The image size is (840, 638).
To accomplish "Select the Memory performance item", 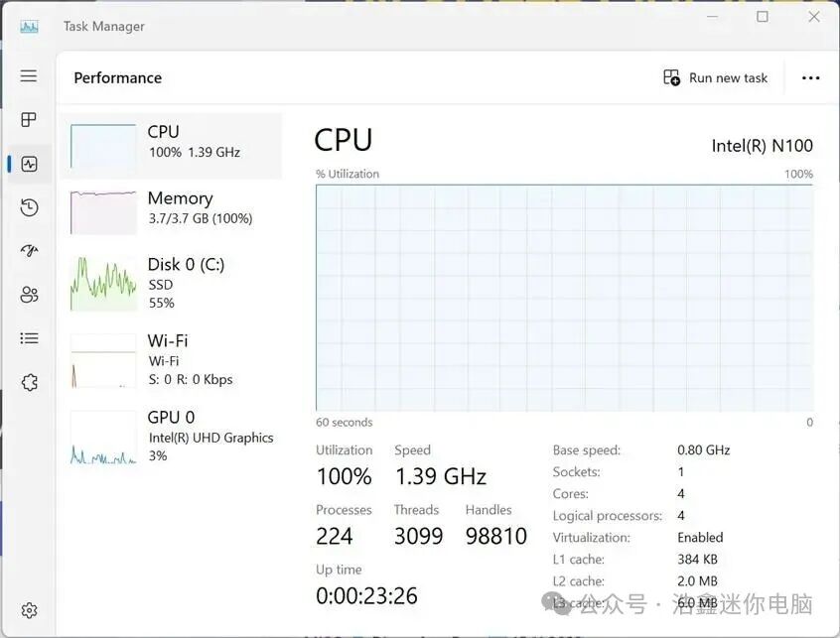I will (172, 212).
